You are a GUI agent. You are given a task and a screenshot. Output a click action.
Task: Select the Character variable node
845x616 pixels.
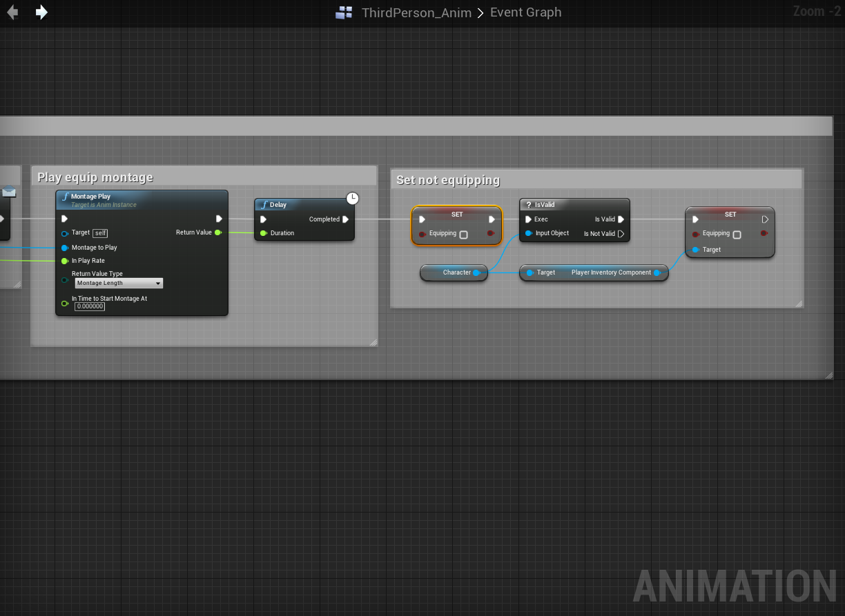point(454,272)
